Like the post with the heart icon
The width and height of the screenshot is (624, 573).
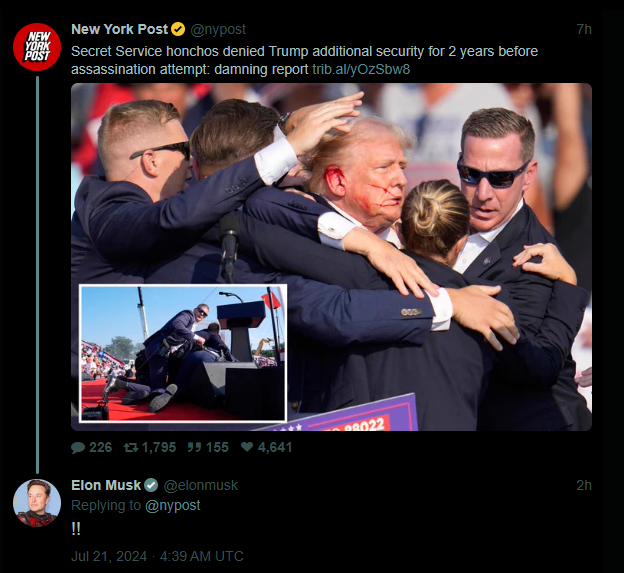247,447
